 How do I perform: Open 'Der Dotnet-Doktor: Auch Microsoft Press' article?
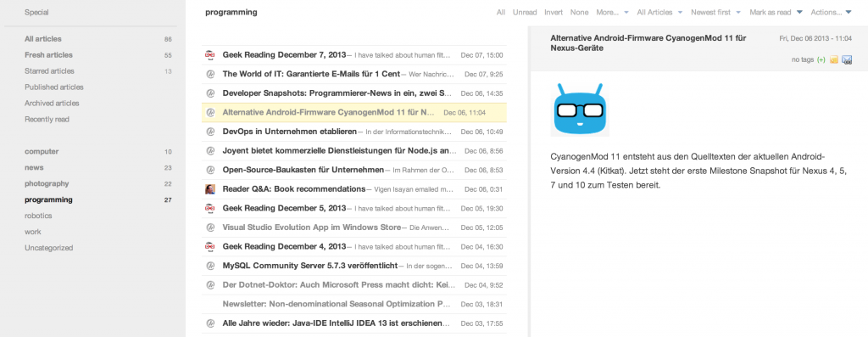339,285
